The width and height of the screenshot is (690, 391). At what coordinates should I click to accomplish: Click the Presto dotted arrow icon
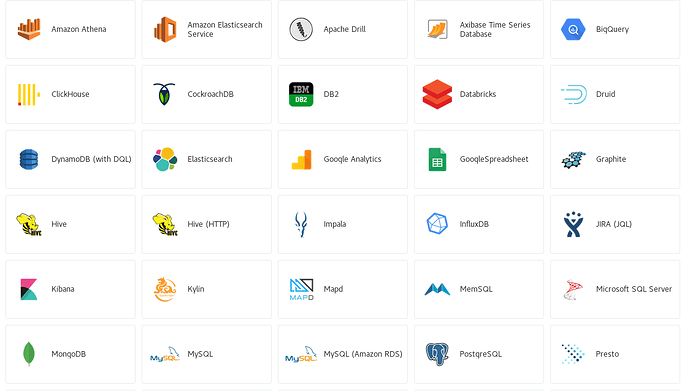(573, 354)
